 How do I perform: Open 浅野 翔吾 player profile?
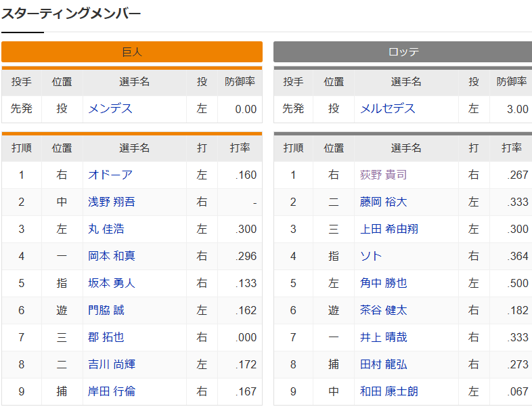click(112, 202)
